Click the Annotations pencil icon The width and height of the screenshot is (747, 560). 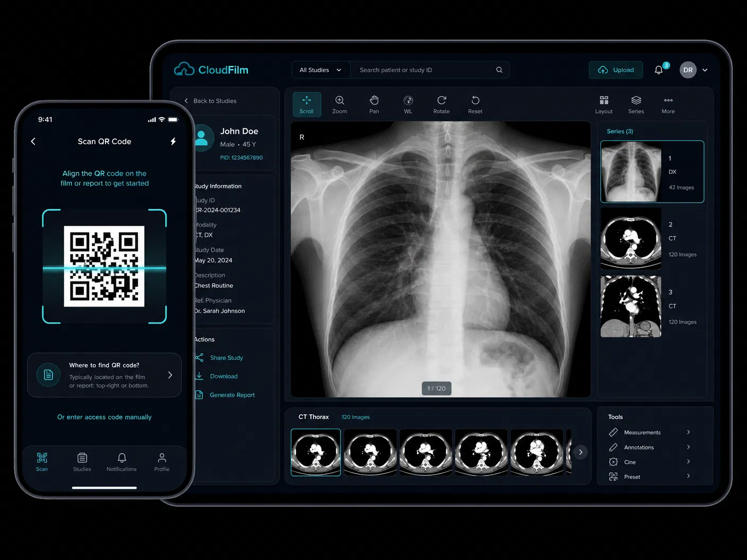tap(613, 447)
